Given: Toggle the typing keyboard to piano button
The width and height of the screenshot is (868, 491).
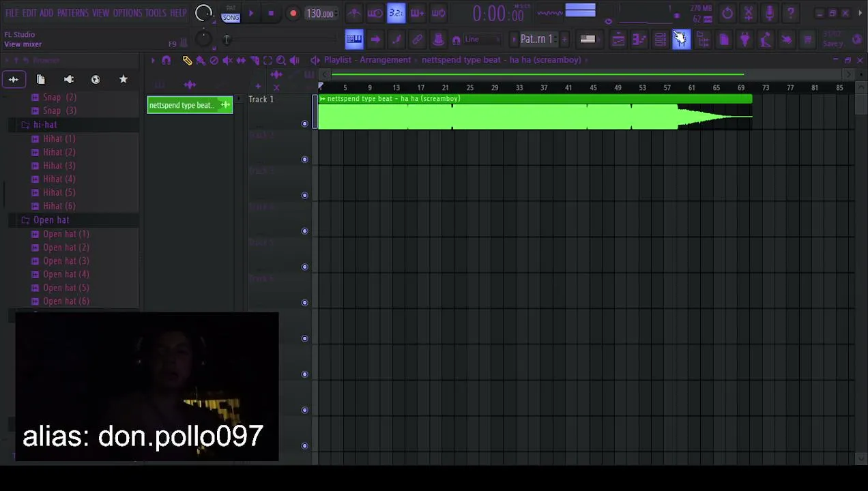Looking at the screenshot, I should 354,40.
